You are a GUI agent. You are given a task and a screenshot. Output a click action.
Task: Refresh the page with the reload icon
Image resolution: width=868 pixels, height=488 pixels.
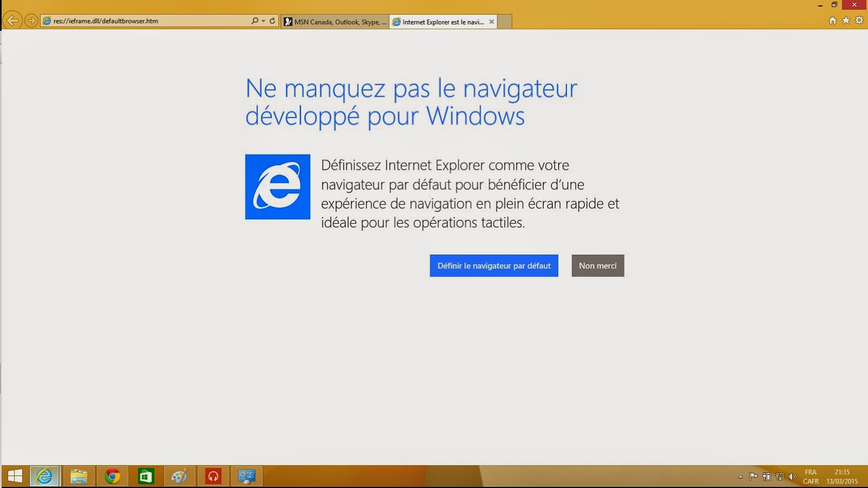[272, 21]
